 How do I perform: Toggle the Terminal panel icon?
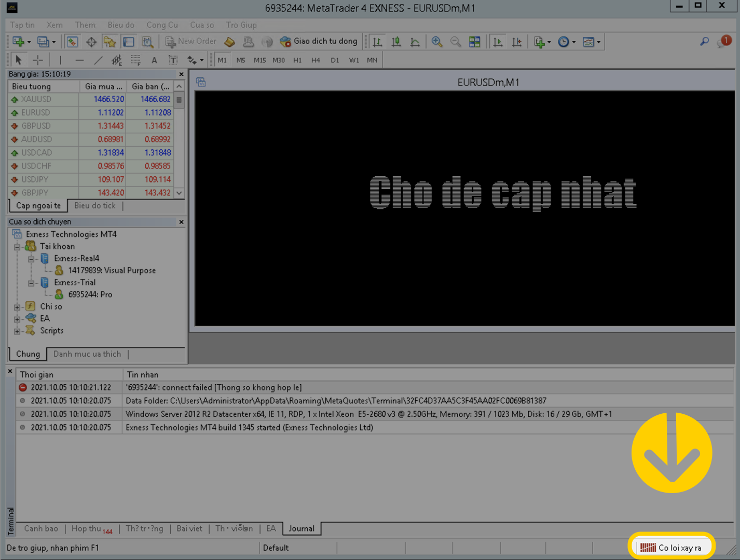coord(128,41)
